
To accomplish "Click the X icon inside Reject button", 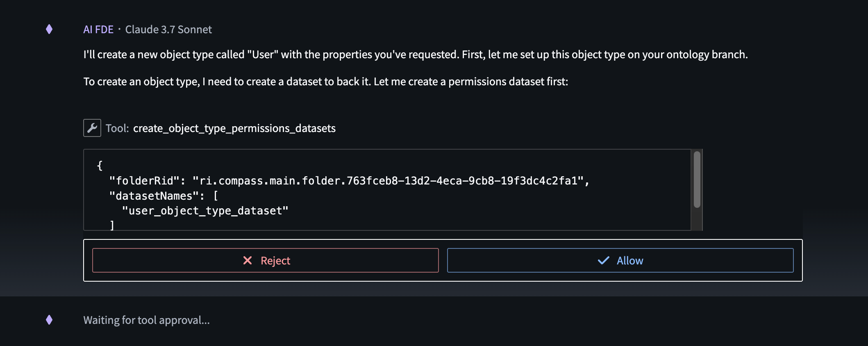I will pos(247,260).
